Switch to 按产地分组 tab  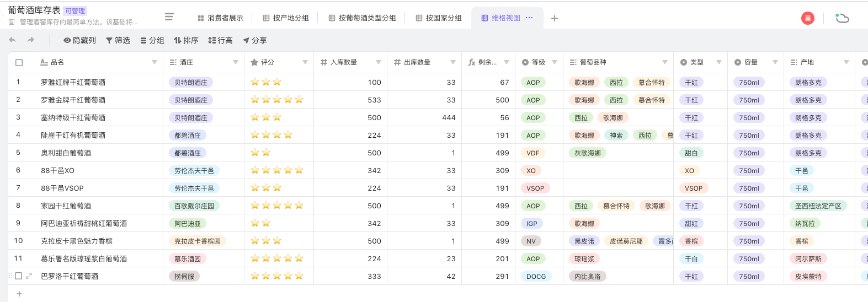(285, 18)
